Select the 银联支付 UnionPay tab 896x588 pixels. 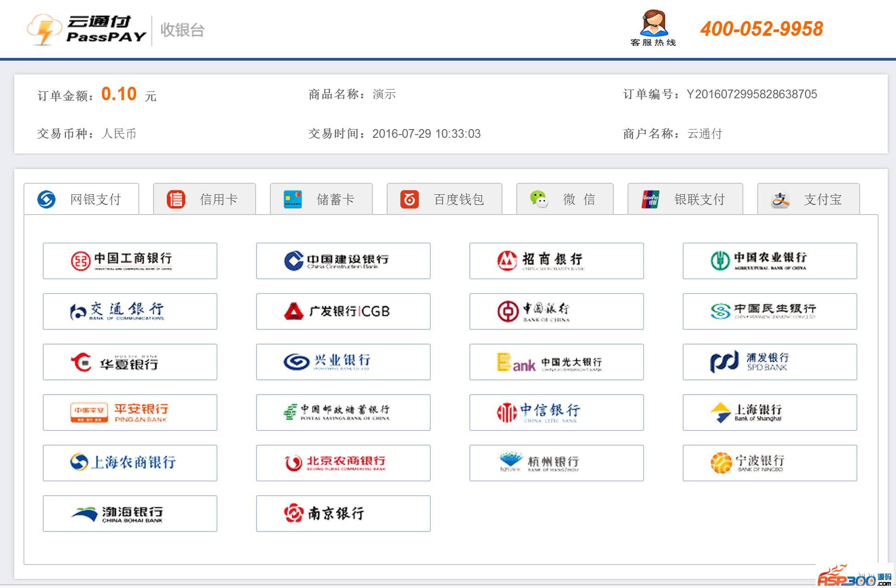coord(685,199)
